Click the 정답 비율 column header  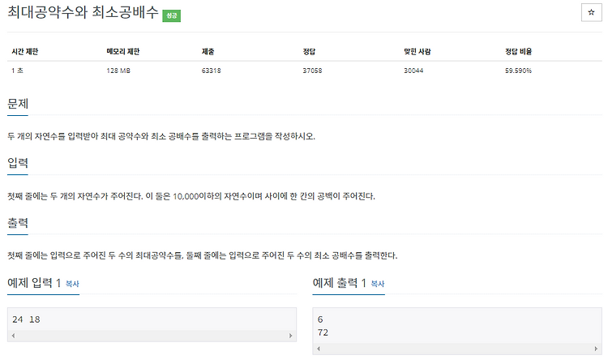[x=519, y=52]
